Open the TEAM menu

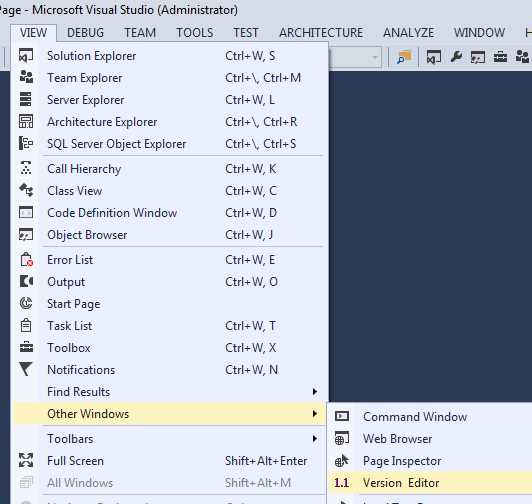[x=140, y=33]
